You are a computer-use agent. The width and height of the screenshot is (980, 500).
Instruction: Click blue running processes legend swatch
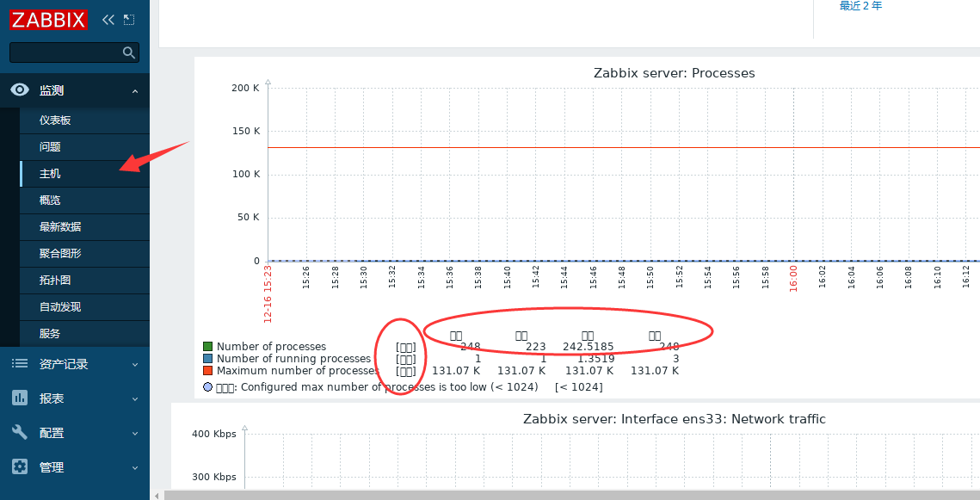click(208, 359)
